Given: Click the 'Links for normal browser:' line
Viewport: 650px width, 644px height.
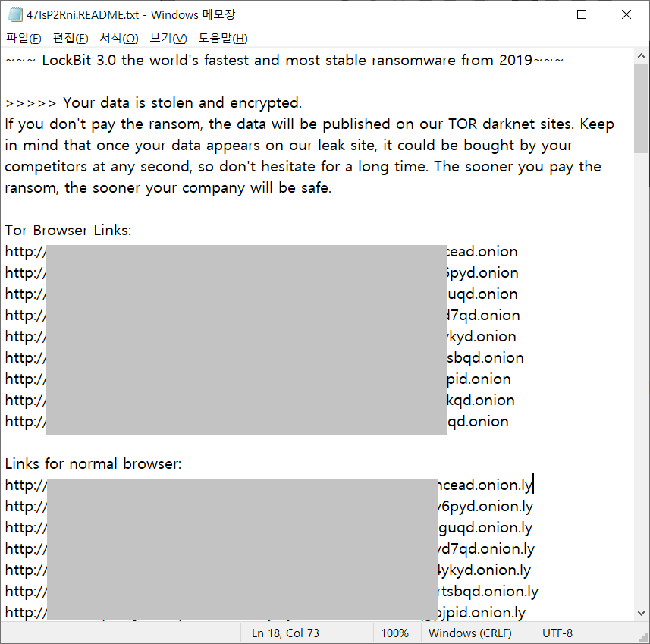Looking at the screenshot, I should (x=93, y=463).
